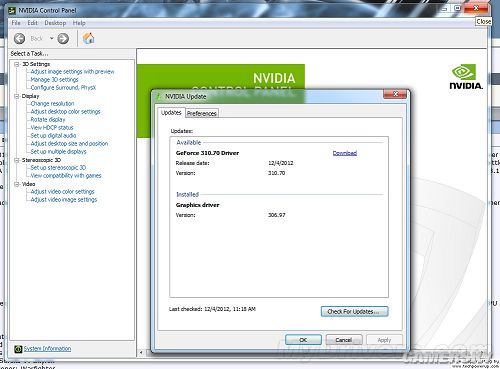
Task: Open the Help menu
Action: pos(79,23)
